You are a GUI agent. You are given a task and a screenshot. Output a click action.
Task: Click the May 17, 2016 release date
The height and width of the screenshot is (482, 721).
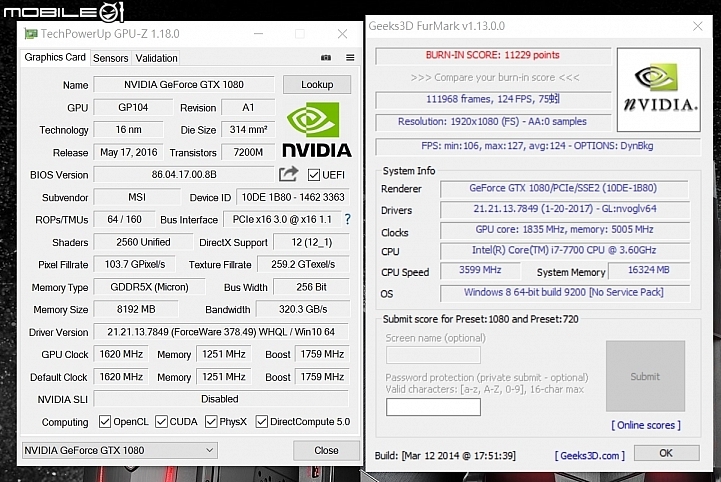coord(129,152)
